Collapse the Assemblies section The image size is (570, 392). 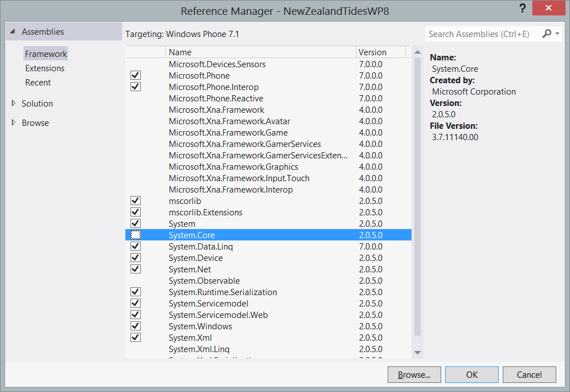[13, 31]
